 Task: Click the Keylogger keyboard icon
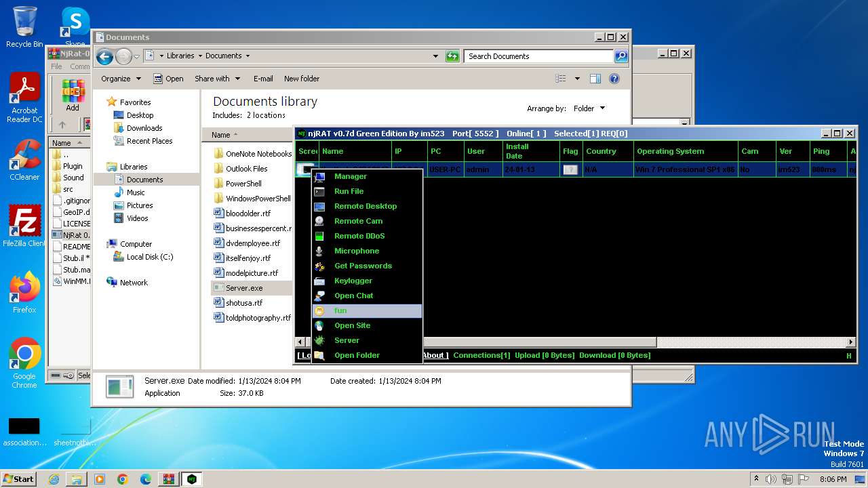pyautogui.click(x=319, y=281)
